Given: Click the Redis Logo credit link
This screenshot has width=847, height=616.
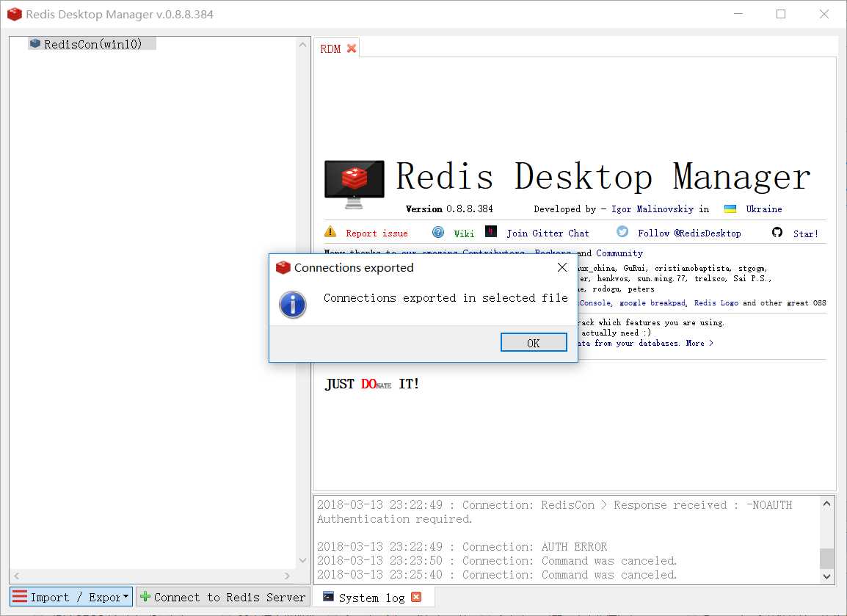Looking at the screenshot, I should point(716,303).
